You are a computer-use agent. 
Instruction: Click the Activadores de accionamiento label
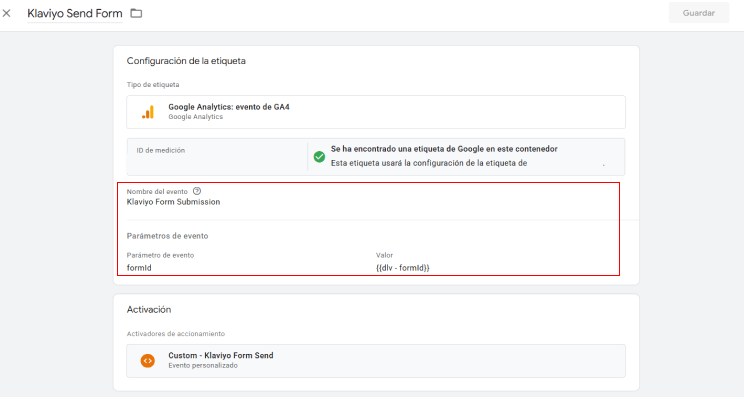(176, 334)
